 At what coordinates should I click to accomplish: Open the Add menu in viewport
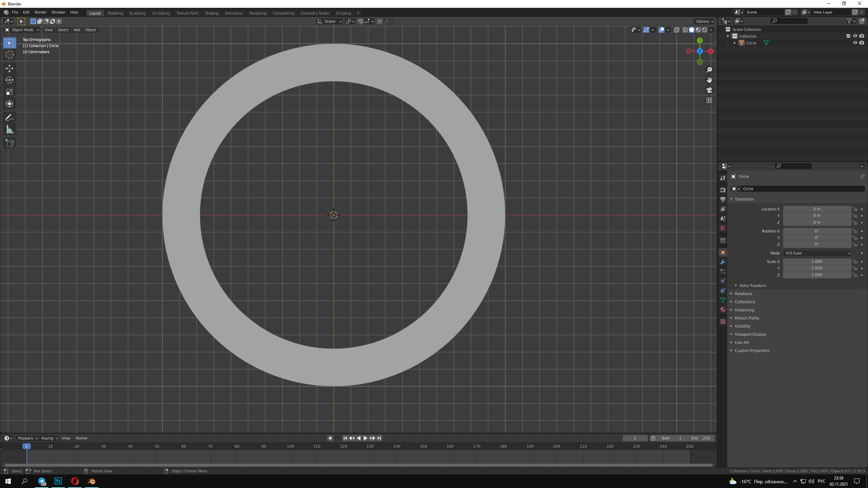coord(77,30)
